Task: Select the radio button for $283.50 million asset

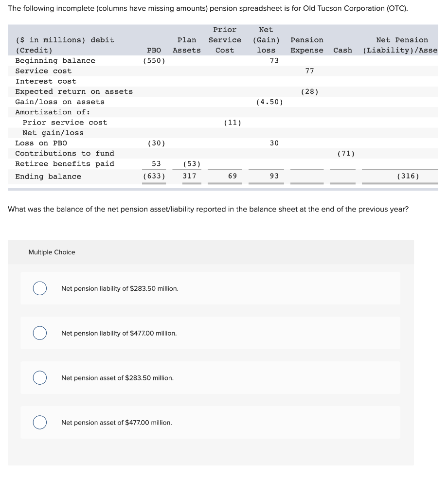Action: pyautogui.click(x=39, y=377)
